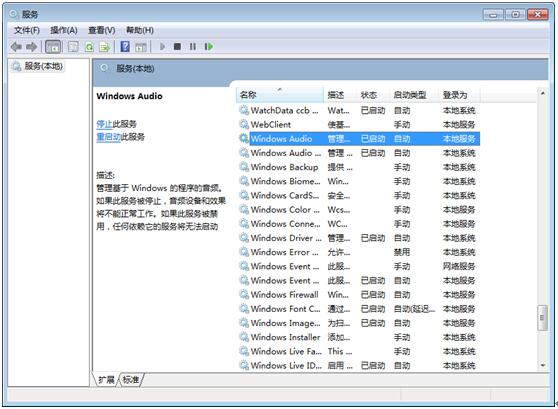The height and width of the screenshot is (409, 558).
Task: Select the Windows Conne... service
Action: (x=359, y=224)
